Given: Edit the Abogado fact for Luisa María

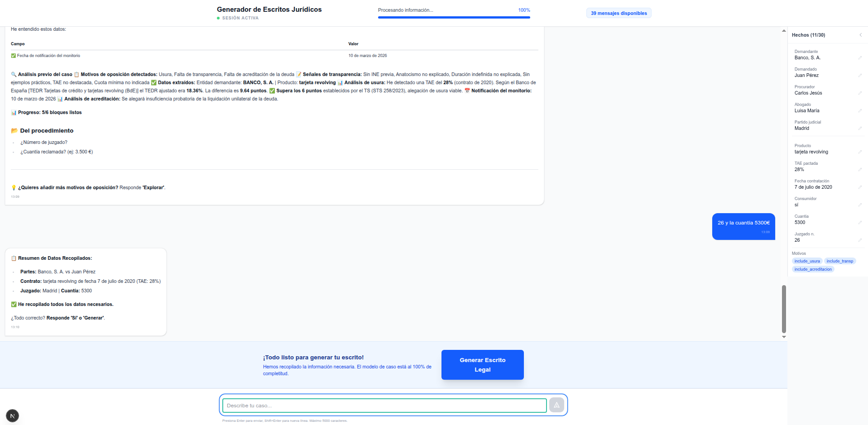Looking at the screenshot, I should tap(860, 108).
